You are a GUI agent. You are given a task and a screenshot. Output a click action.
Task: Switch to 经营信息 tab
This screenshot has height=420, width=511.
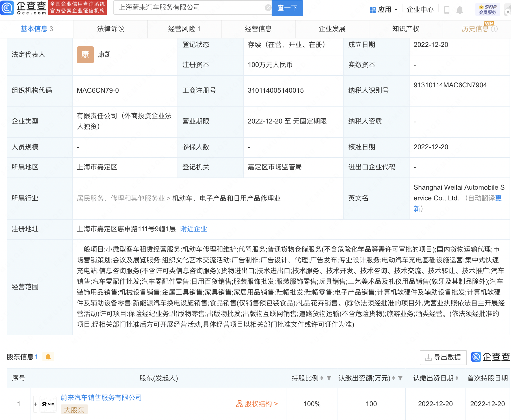[x=258, y=29]
